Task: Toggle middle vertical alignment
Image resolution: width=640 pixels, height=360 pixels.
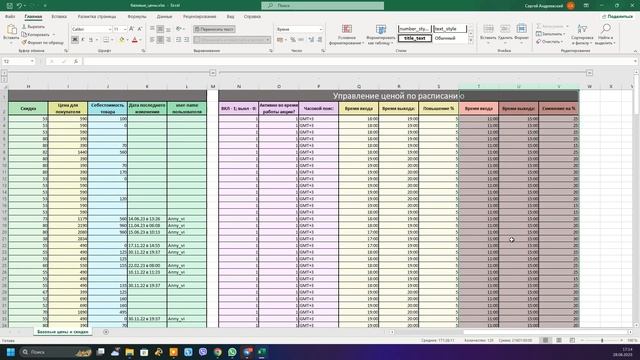Action: click(x=160, y=29)
